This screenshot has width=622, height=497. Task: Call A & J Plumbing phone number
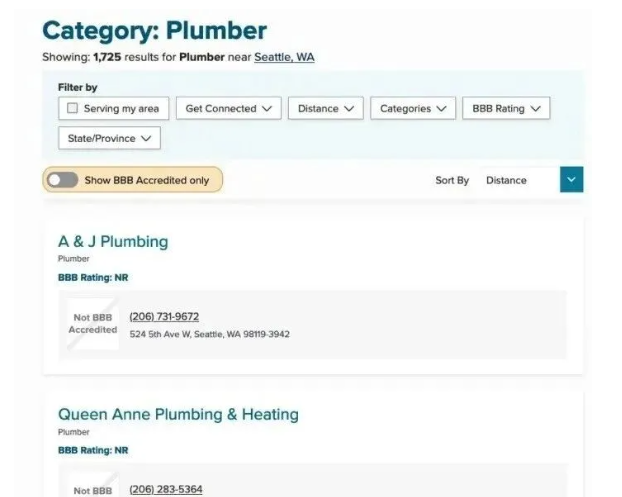click(x=164, y=317)
